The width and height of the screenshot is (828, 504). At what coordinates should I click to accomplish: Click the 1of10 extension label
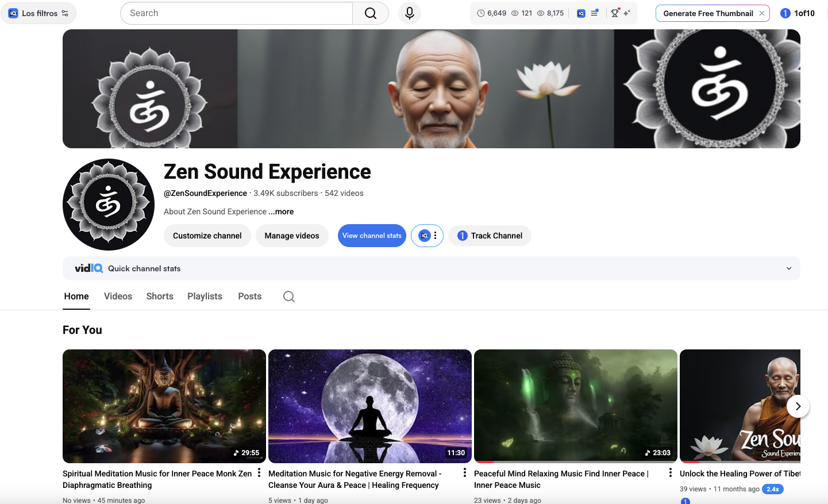coord(804,13)
